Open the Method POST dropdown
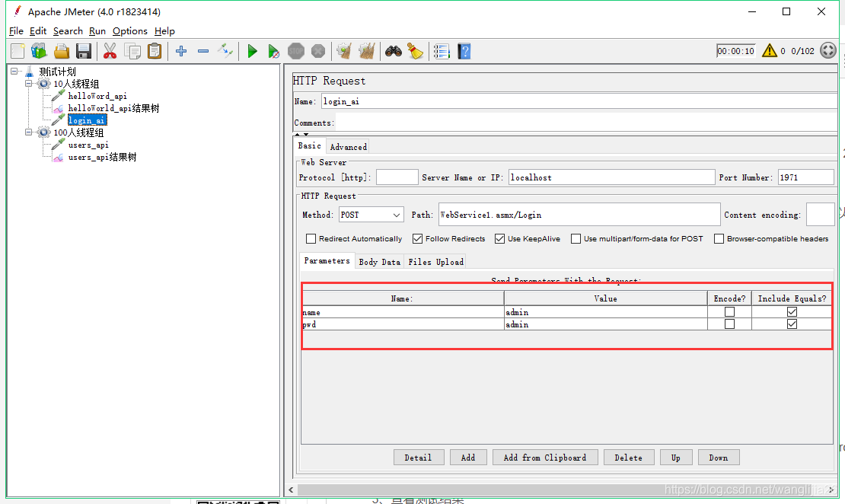The image size is (845, 504). coord(371,215)
